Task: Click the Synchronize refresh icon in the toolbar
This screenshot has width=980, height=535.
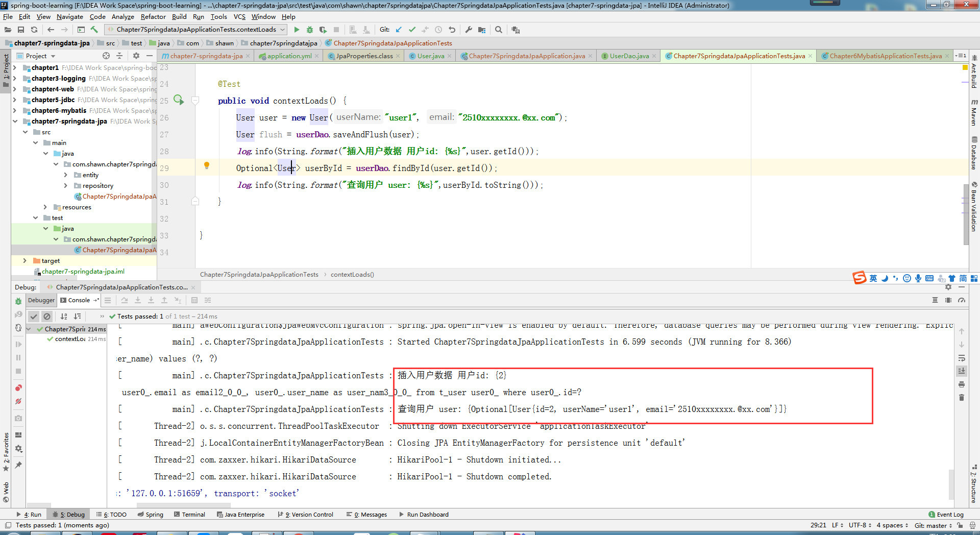Action: (34, 30)
